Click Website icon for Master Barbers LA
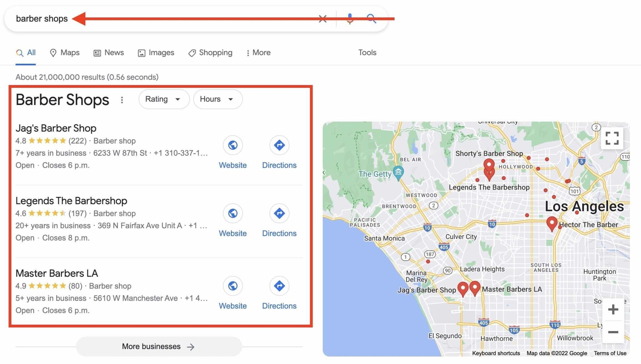This screenshot has height=364, width=641. coord(233,286)
